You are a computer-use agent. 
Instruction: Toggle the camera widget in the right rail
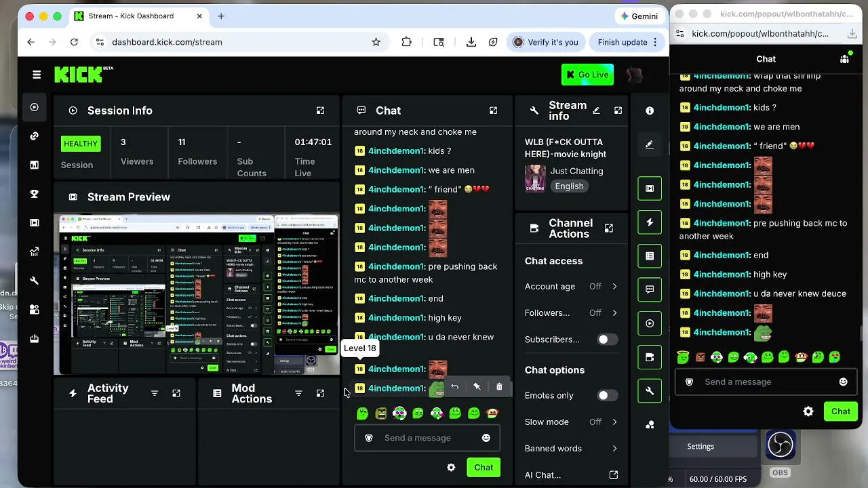pyautogui.click(x=650, y=357)
